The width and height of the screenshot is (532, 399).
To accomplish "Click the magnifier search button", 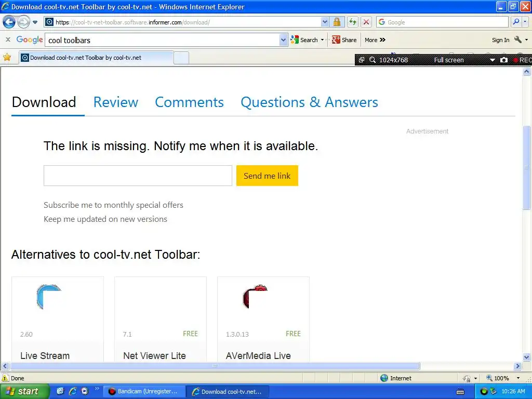I will tap(516, 22).
